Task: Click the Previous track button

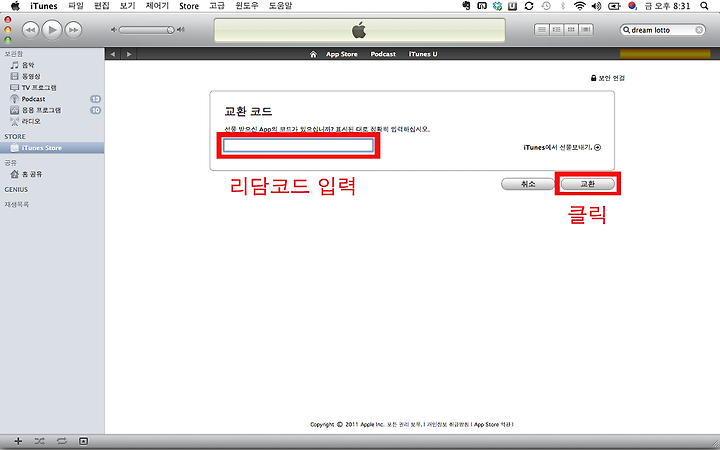Action: [x=30, y=30]
